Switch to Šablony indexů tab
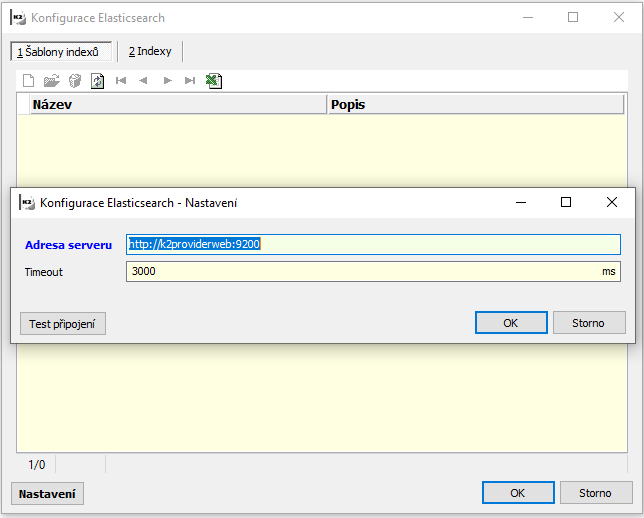The width and height of the screenshot is (644, 518). click(61, 52)
